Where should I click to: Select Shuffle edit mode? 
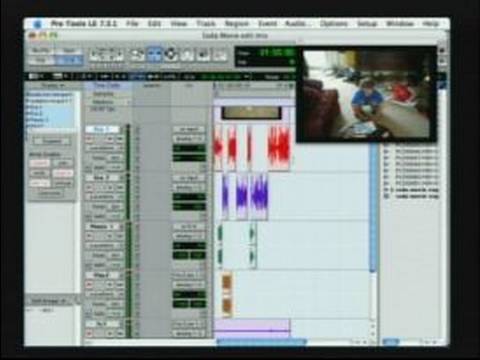41,51
